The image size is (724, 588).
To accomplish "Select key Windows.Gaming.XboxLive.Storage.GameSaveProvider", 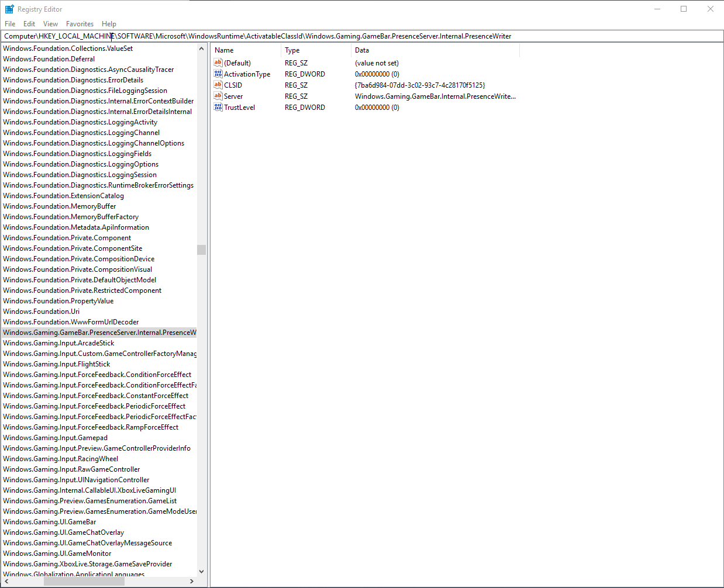I will coord(88,564).
